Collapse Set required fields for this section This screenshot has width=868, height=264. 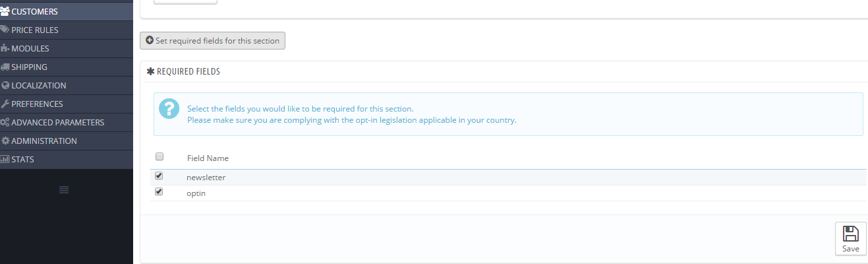coord(212,40)
